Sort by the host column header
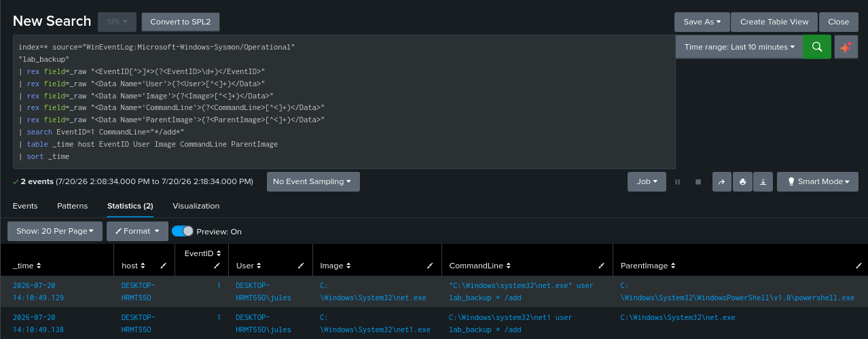Viewport: 868px width, 339px height. point(133,266)
